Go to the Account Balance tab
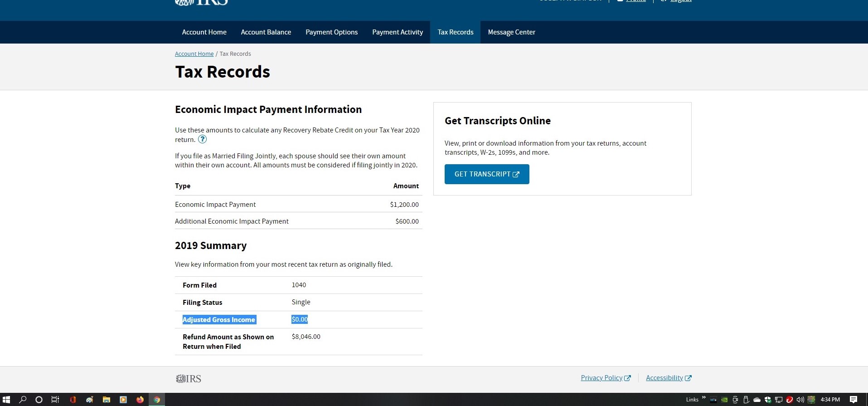 266,32
